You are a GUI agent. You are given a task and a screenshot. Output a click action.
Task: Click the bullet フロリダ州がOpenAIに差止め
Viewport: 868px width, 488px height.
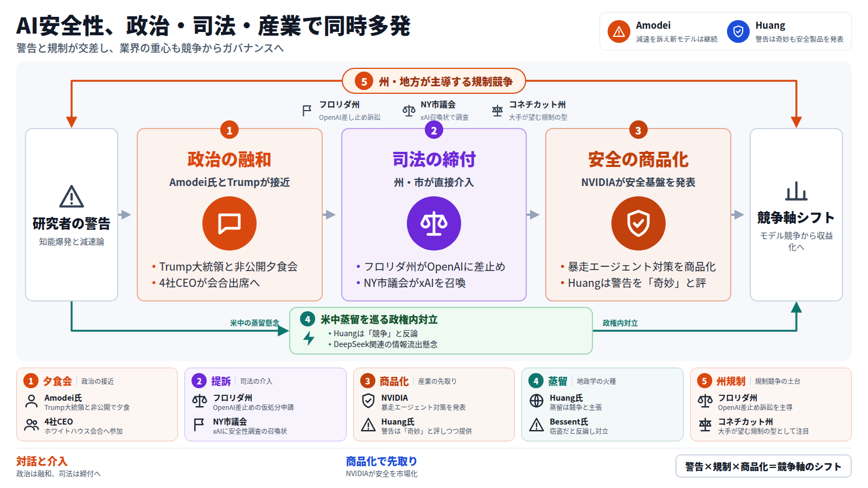[x=431, y=267]
